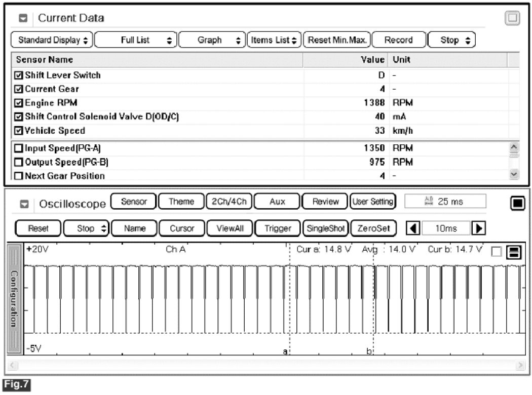Click the Record button
The width and height of the screenshot is (532, 395).
pos(399,40)
